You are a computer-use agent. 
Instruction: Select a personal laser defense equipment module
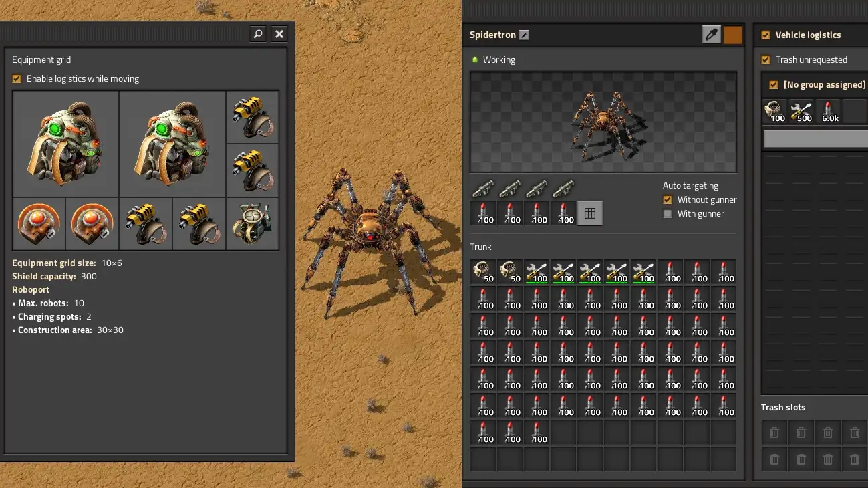pyautogui.click(x=252, y=117)
